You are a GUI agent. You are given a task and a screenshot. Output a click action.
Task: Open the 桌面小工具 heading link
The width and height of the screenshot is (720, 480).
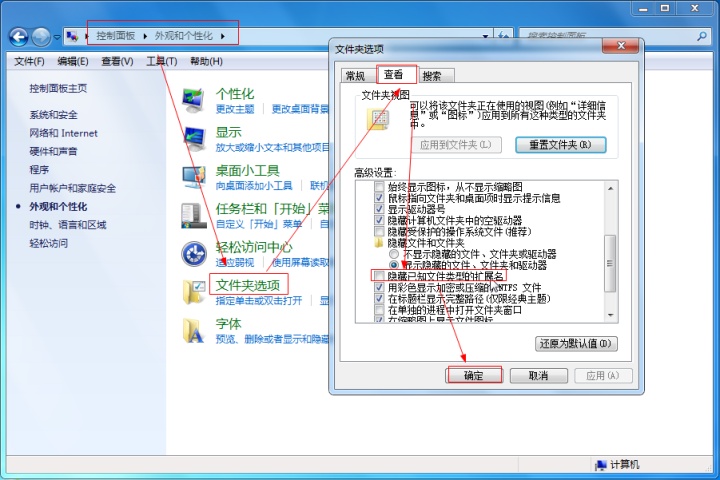(248, 170)
